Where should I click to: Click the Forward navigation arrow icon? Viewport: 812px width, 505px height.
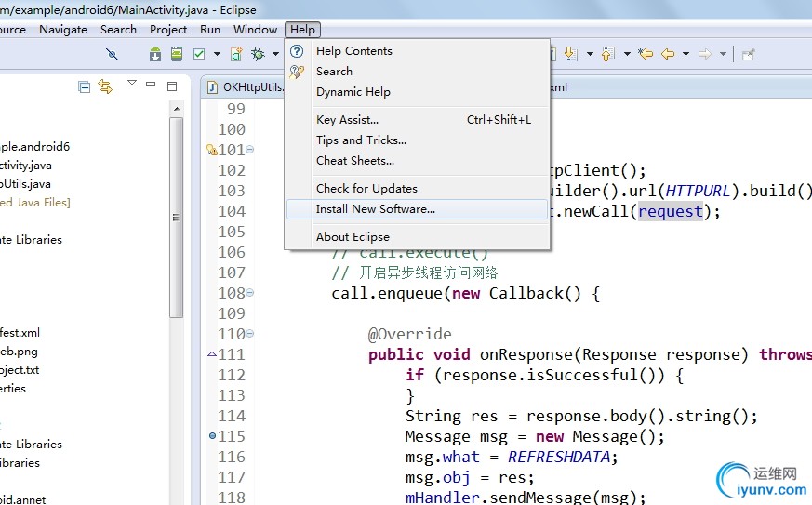[x=705, y=54]
